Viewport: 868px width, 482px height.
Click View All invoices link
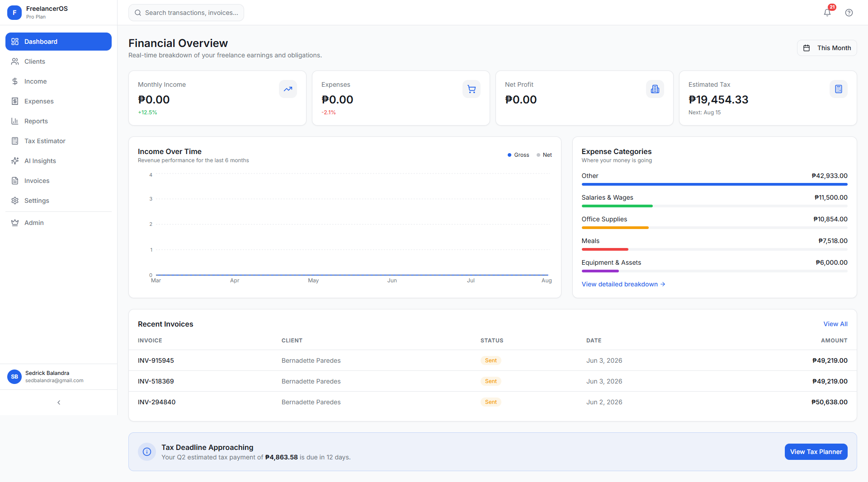pyautogui.click(x=835, y=324)
